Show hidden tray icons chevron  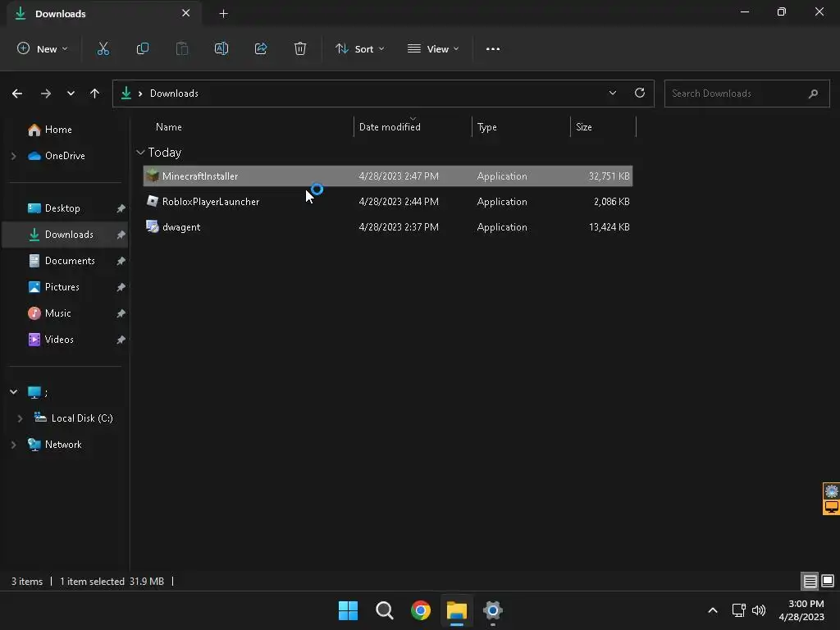713,610
